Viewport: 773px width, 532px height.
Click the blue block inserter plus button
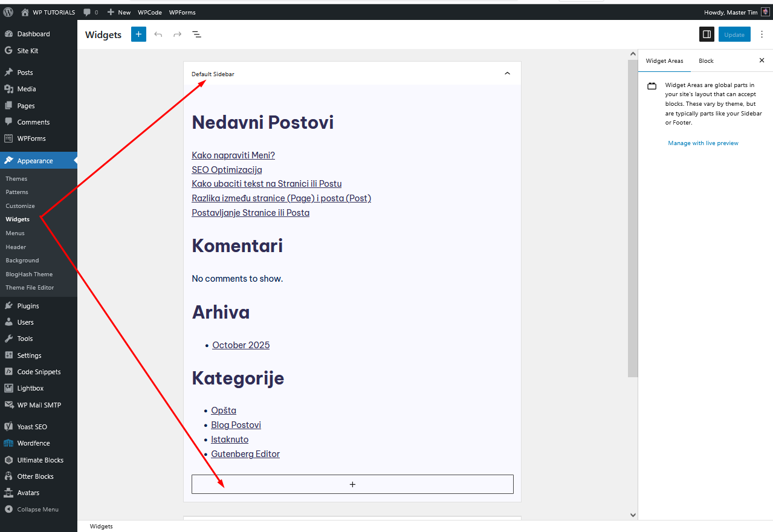coord(138,34)
